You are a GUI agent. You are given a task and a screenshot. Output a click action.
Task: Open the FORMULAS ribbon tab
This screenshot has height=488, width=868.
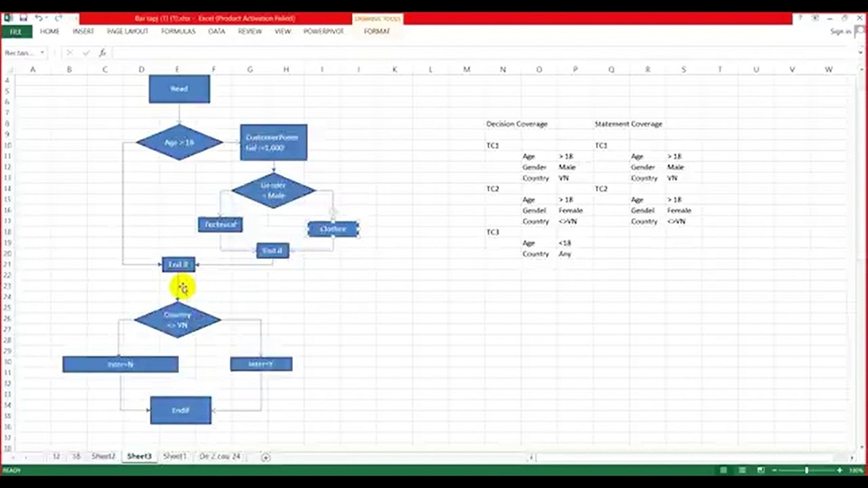pos(178,32)
